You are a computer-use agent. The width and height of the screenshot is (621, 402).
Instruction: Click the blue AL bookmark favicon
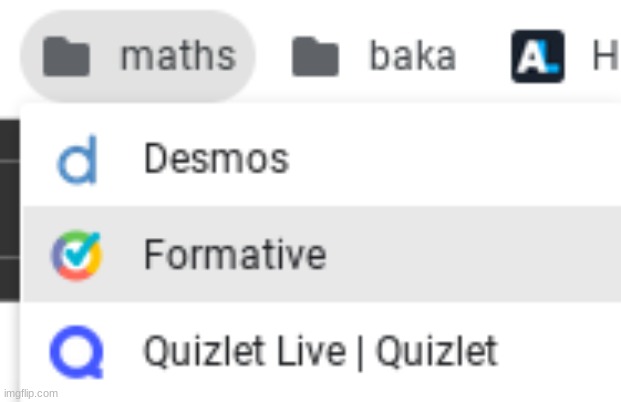pyautogui.click(x=537, y=56)
